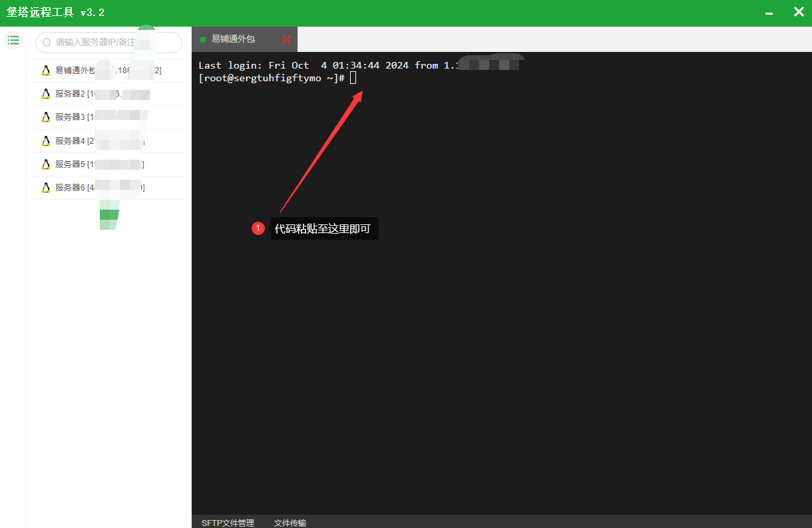Click the Last login line in terminal

(x=358, y=65)
